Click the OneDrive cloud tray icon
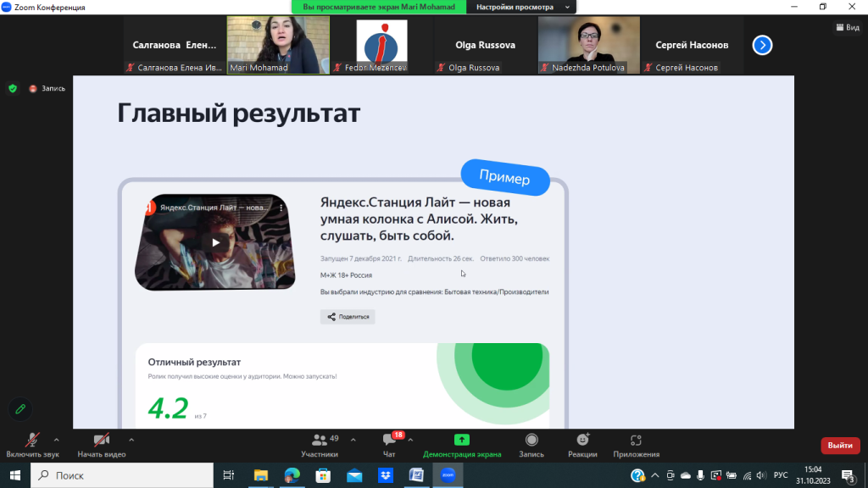 (685, 475)
